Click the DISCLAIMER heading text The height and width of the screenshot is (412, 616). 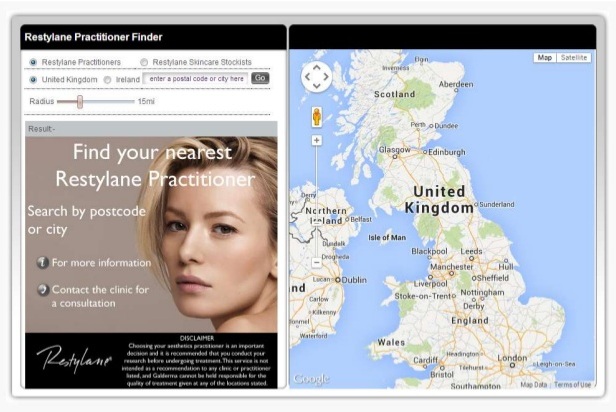pos(197,338)
